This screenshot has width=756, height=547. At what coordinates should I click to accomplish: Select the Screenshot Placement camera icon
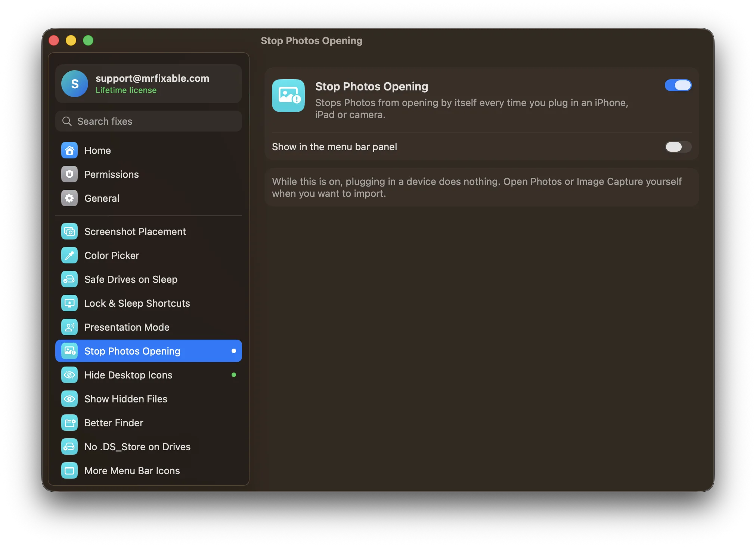coord(69,232)
